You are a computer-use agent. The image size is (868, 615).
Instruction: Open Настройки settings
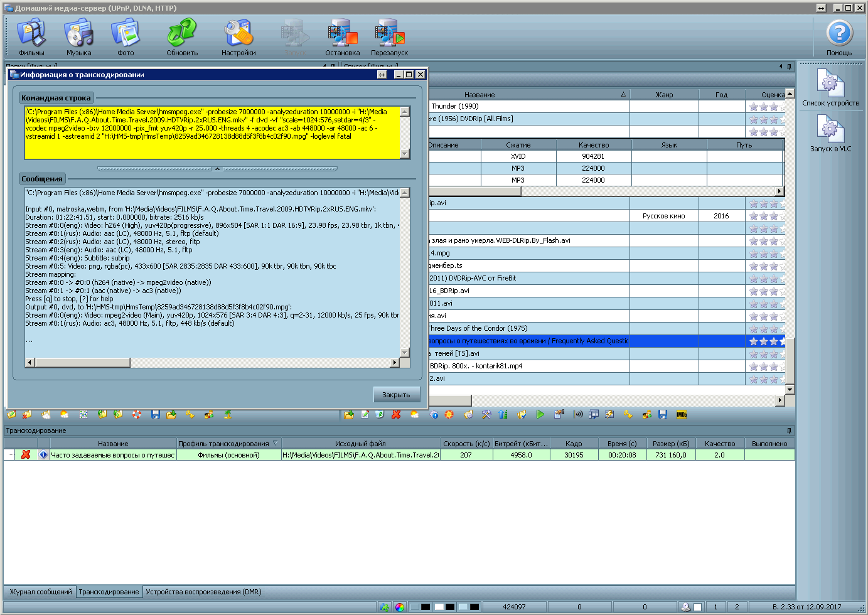pyautogui.click(x=238, y=36)
